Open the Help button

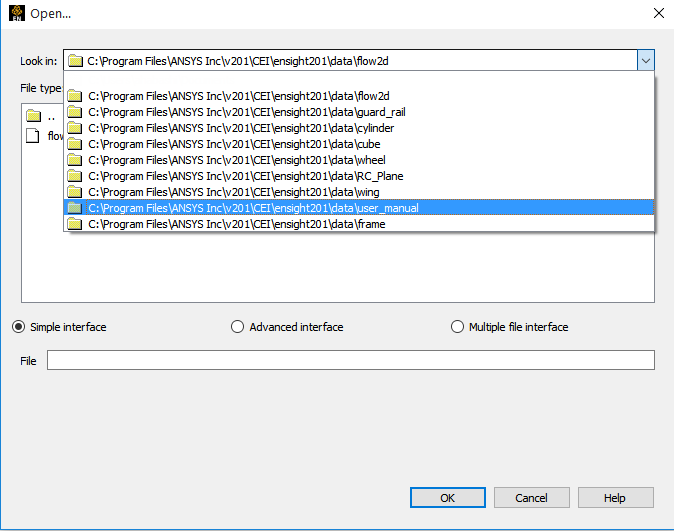(616, 497)
